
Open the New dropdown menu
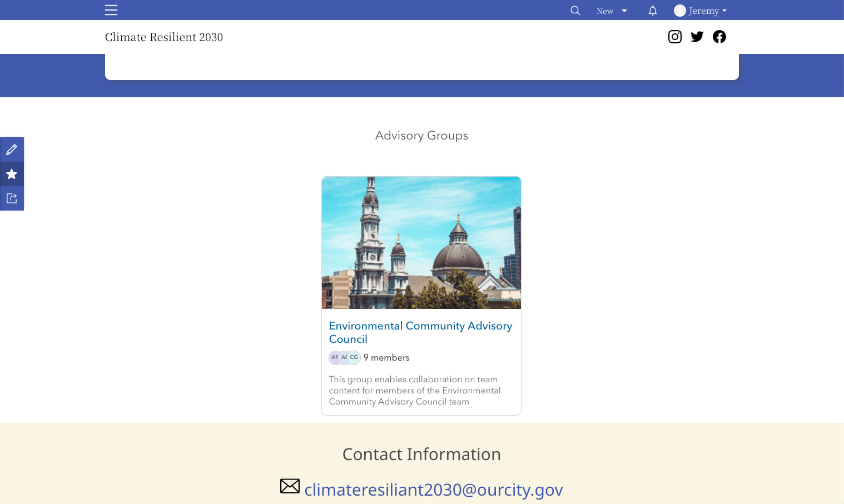(612, 11)
